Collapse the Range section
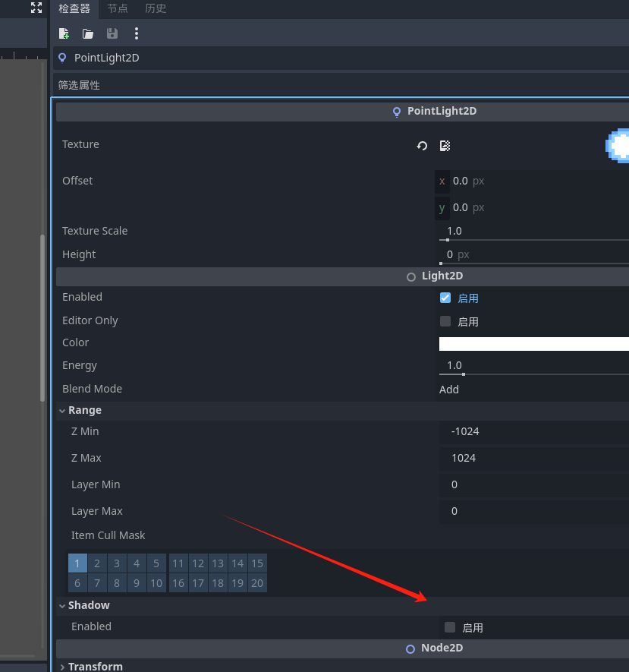This screenshot has height=672, width=629. click(342, 411)
